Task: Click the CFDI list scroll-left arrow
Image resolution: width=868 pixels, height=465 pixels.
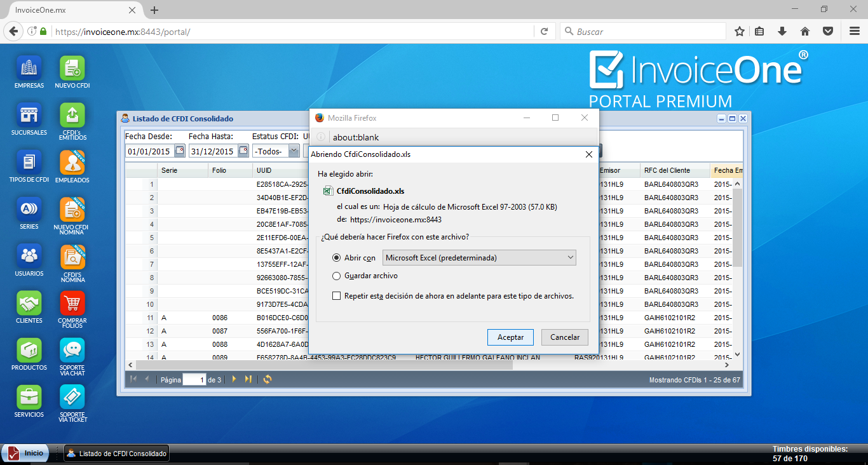Action: pyautogui.click(x=130, y=365)
